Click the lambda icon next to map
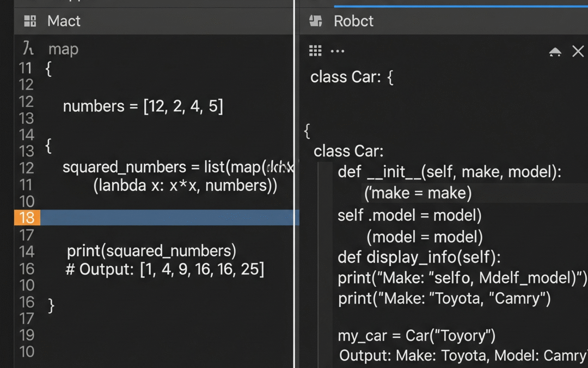 click(x=28, y=49)
